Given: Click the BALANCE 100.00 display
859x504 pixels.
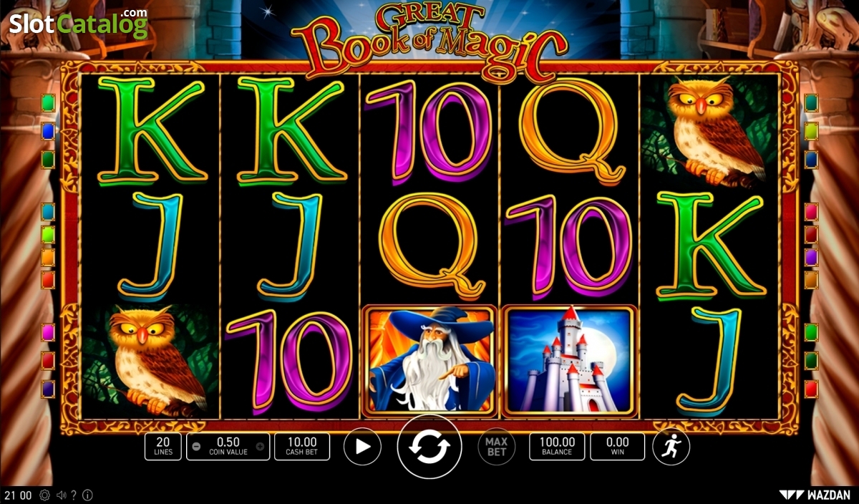Looking at the screenshot, I should tap(557, 447).
